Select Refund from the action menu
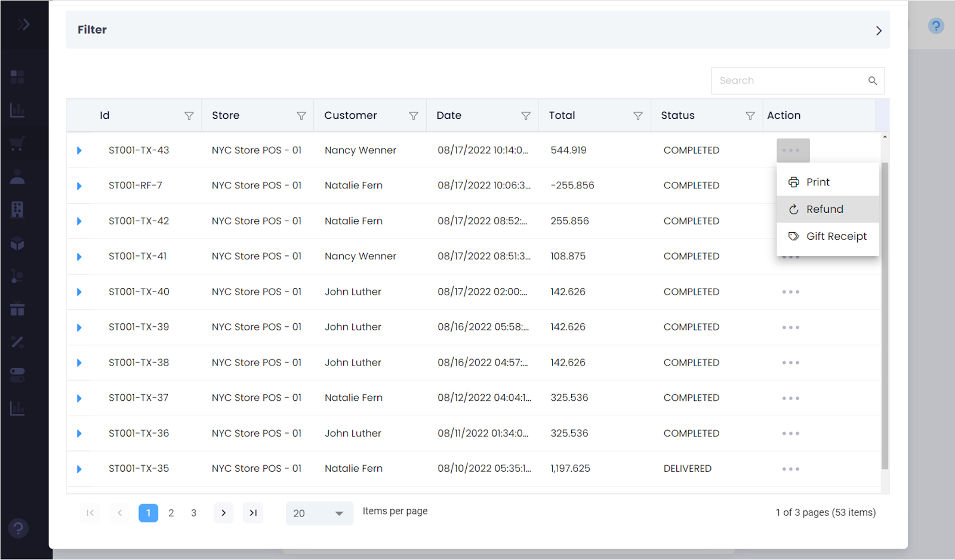Viewport: 955px width, 560px height. click(x=824, y=209)
